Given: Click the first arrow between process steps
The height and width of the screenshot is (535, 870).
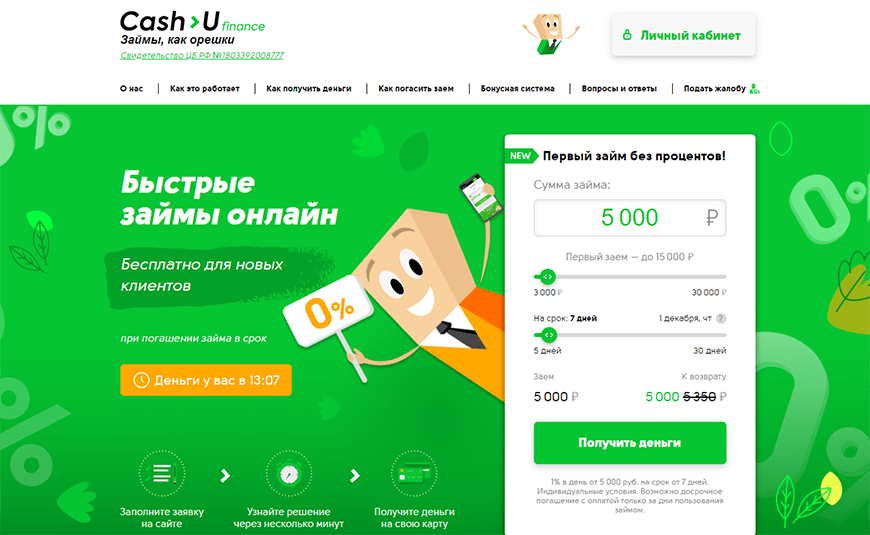Looking at the screenshot, I should [x=225, y=476].
